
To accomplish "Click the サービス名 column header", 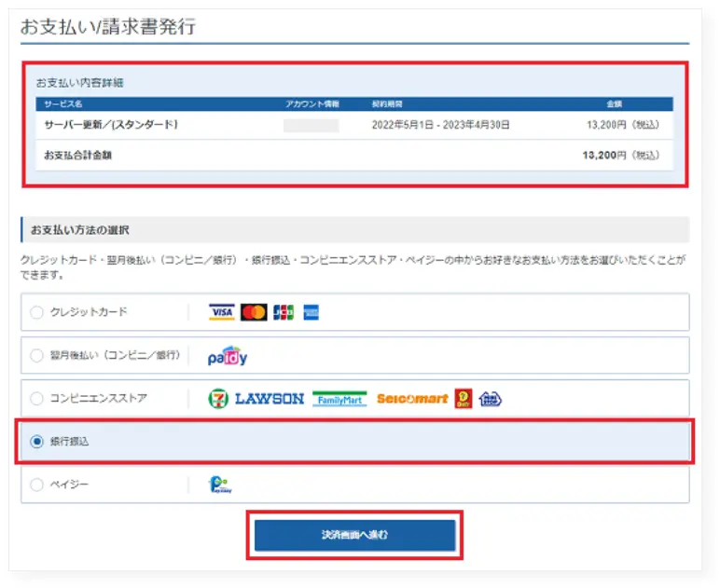I will click(63, 104).
